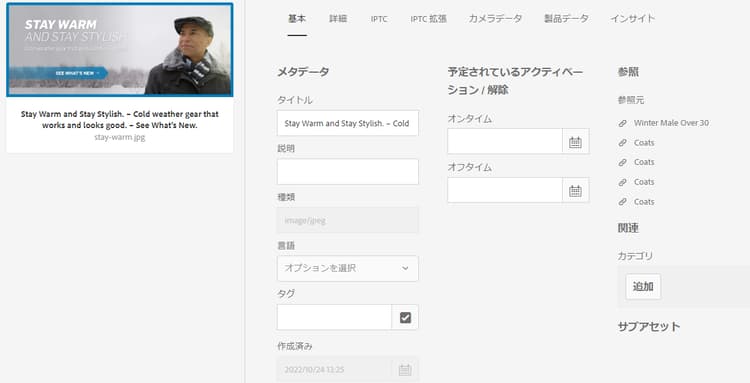Viewport: 750px width, 383px height.
Task: Open the 製品データ tab
Action: pyautogui.click(x=566, y=19)
